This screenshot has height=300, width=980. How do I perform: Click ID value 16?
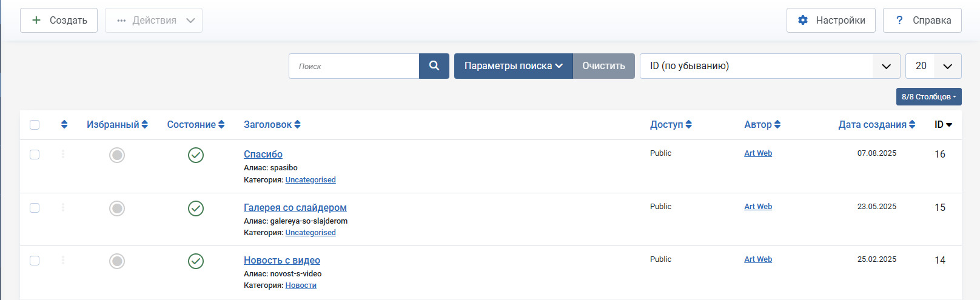tap(940, 154)
